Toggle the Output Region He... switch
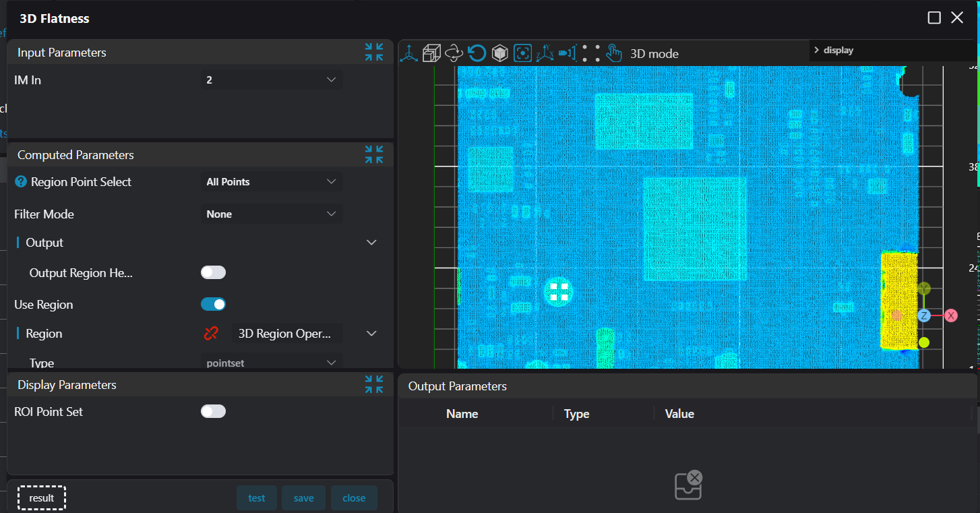Viewport: 980px width, 513px height. pos(213,273)
